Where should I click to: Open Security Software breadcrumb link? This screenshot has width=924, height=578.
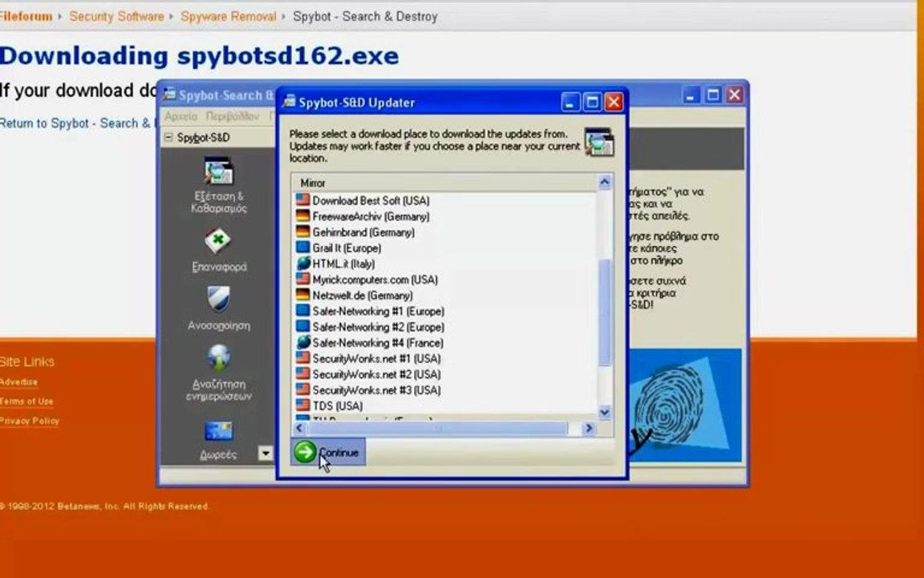pos(116,16)
